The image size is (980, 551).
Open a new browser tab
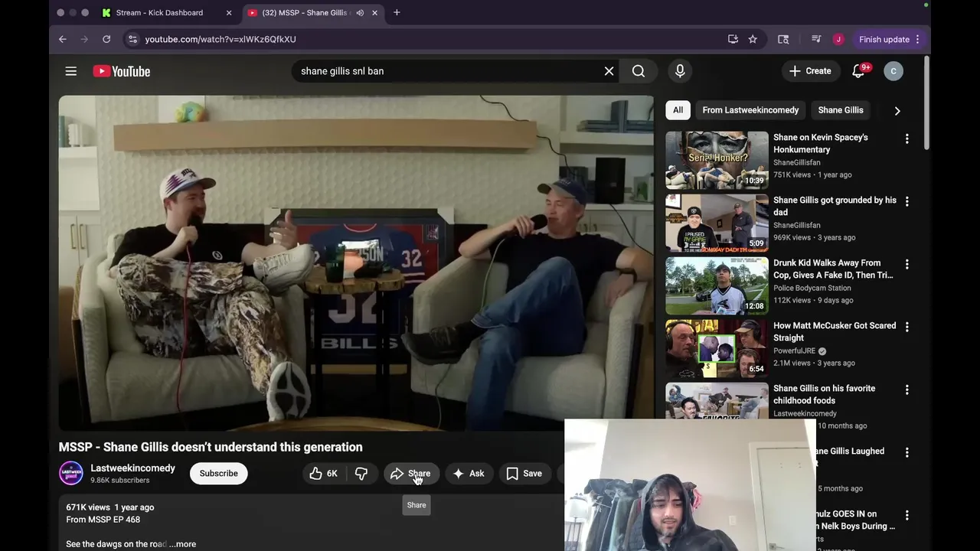tap(397, 13)
